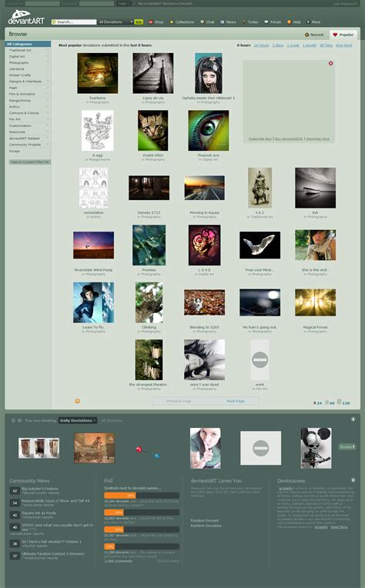Open Help from the top navigation

[294, 22]
